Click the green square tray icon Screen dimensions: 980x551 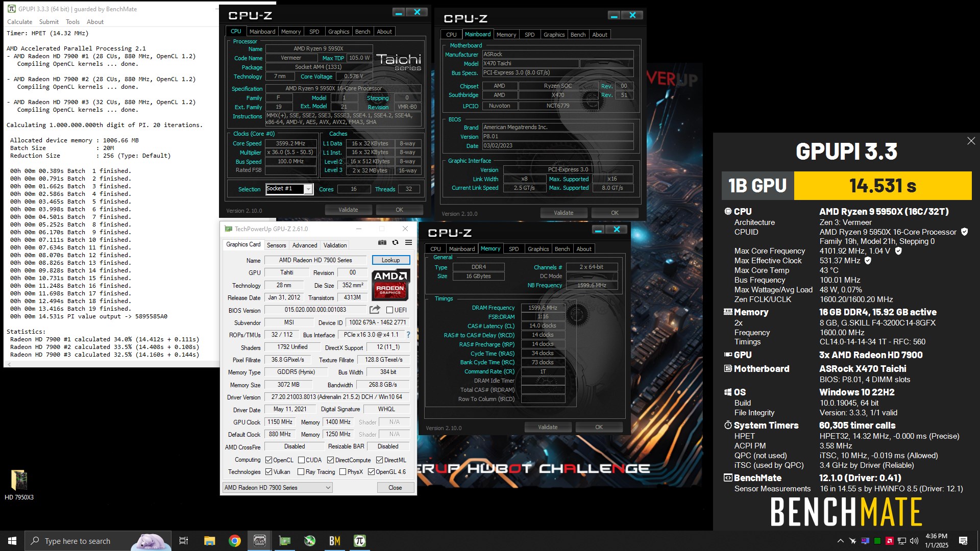pyautogui.click(x=877, y=541)
